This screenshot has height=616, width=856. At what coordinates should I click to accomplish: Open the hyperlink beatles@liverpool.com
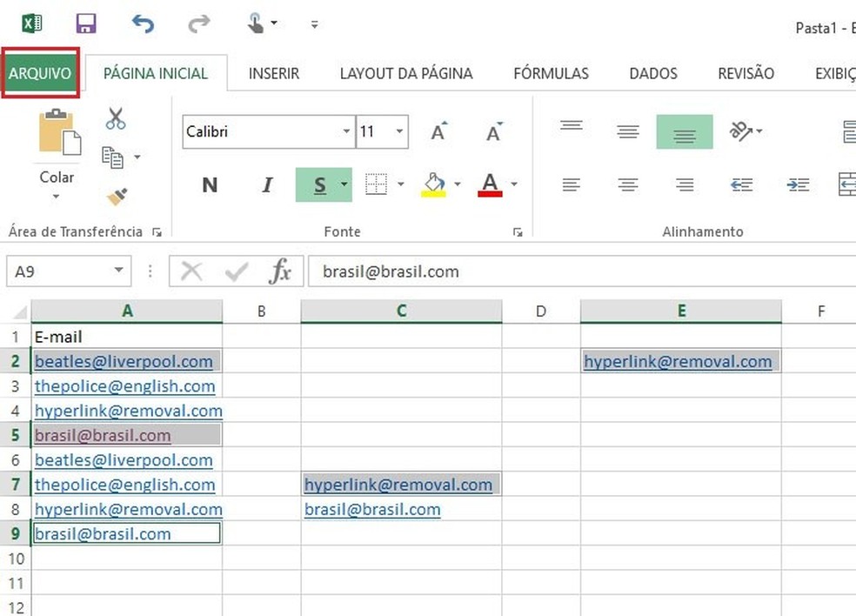(x=124, y=361)
